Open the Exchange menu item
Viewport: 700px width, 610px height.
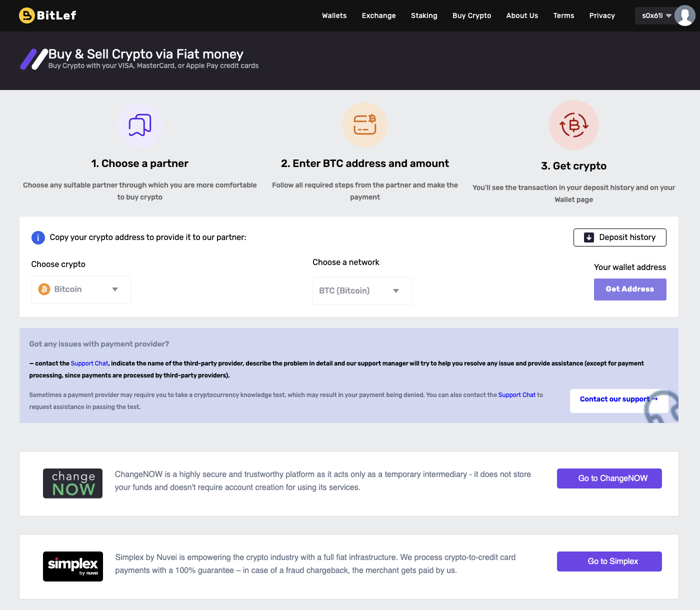(378, 15)
